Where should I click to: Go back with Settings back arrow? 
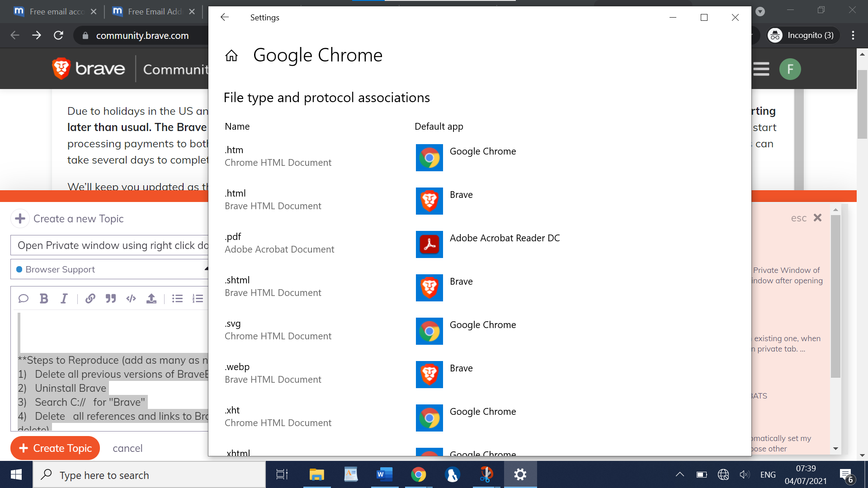coord(225,17)
